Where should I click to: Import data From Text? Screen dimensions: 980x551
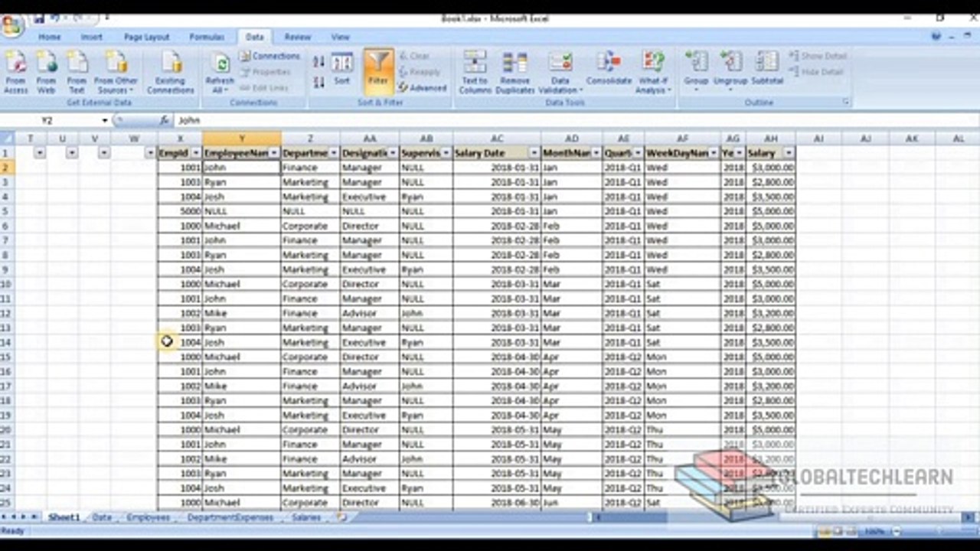click(77, 73)
